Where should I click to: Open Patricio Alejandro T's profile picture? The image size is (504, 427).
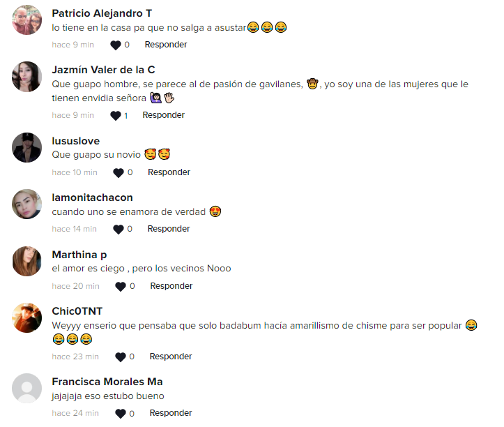(x=26, y=20)
